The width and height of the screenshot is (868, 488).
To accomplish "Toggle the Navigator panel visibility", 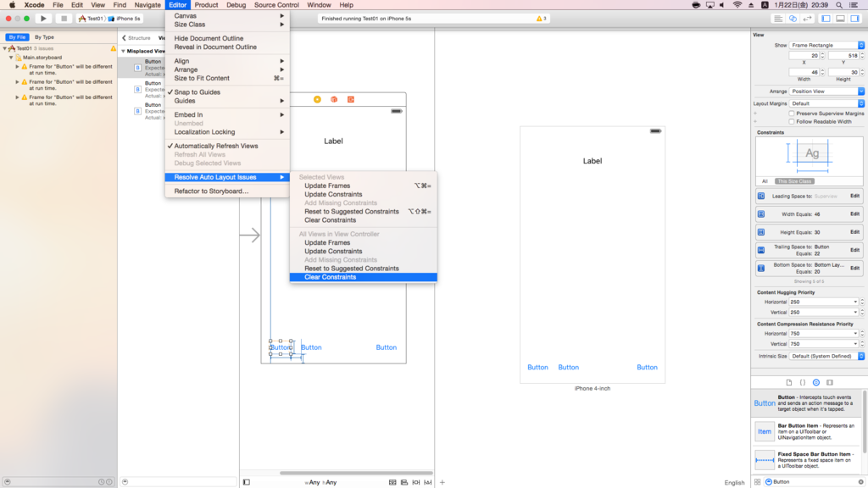I will (826, 19).
